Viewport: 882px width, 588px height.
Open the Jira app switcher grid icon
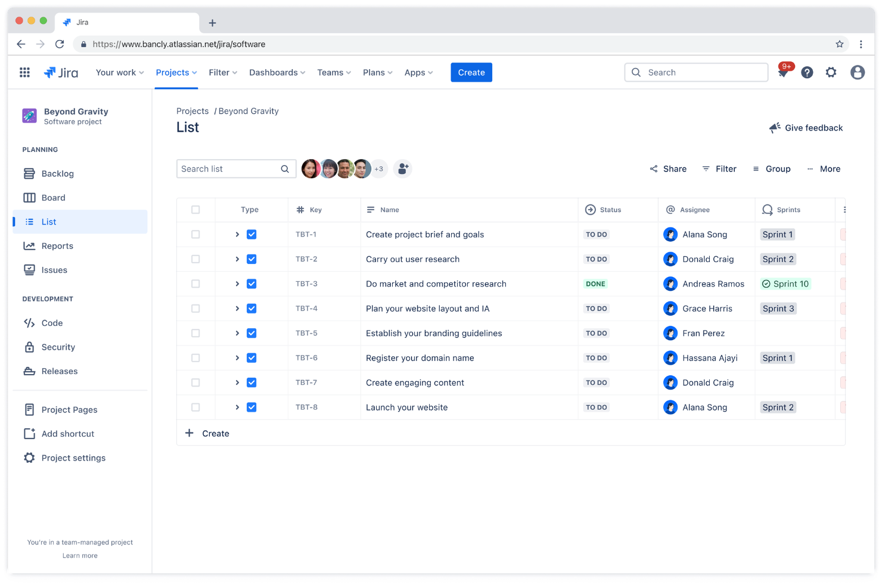pyautogui.click(x=24, y=72)
